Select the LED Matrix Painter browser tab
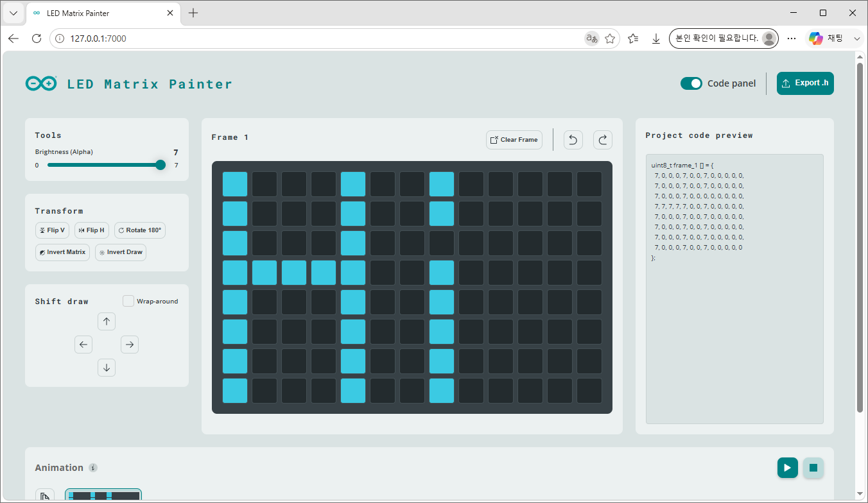This screenshot has width=868, height=503. point(104,13)
